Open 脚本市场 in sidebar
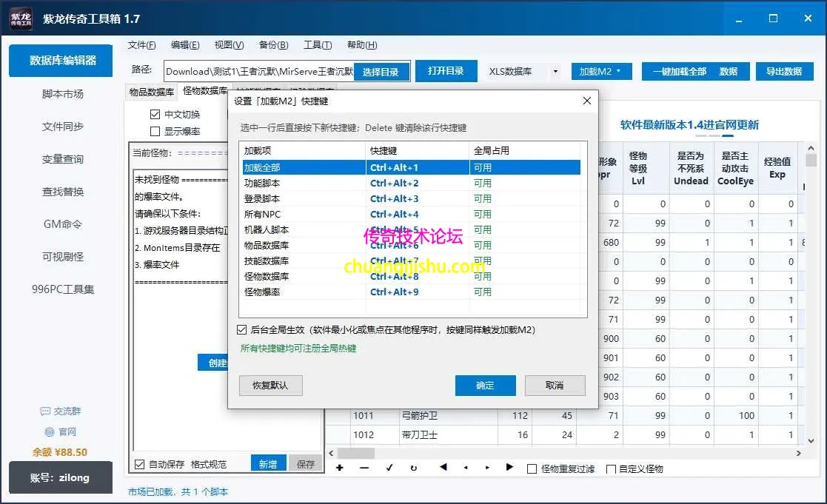The width and height of the screenshot is (827, 504). click(63, 94)
